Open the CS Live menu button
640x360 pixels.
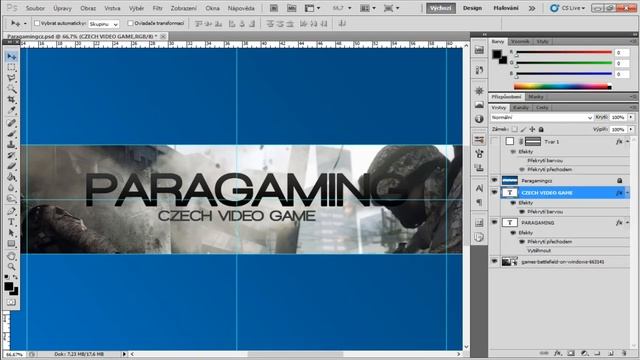point(567,8)
